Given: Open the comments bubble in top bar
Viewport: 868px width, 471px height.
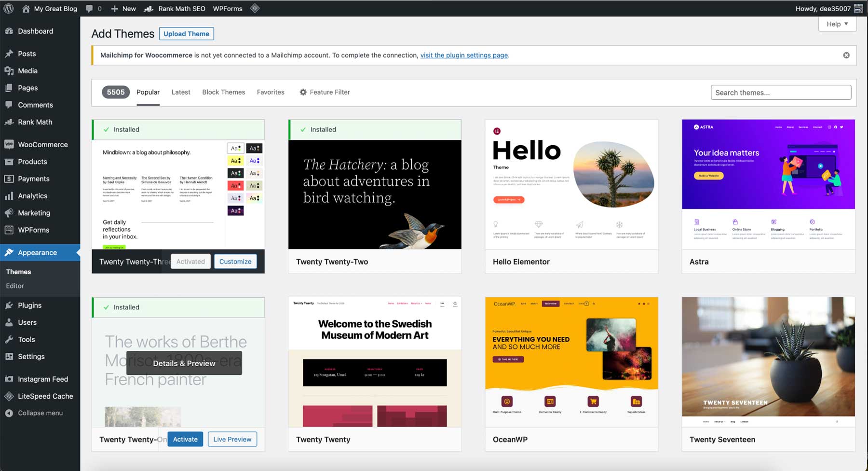Looking at the screenshot, I should [90, 8].
